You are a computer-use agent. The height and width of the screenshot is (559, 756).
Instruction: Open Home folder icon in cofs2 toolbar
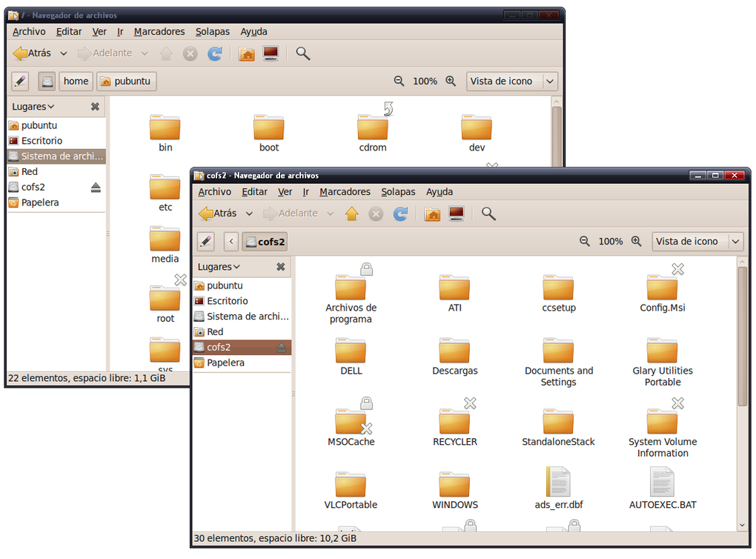[x=432, y=214]
